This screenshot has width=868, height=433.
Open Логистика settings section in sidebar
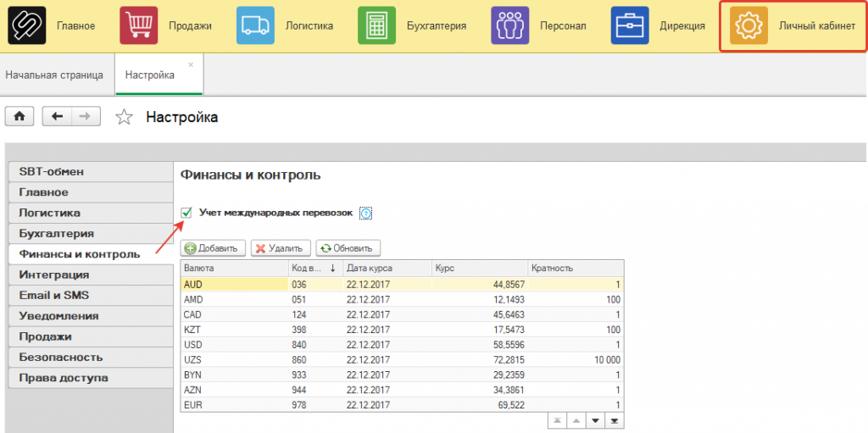tap(90, 213)
